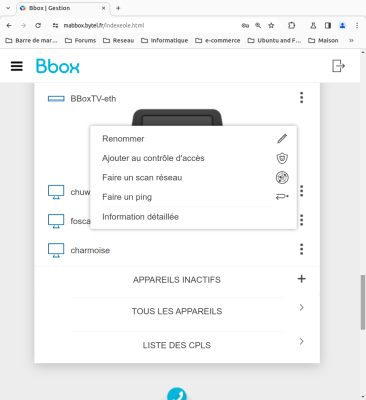Open Reseau bookmarks folder
366x400 pixels.
(118, 40)
